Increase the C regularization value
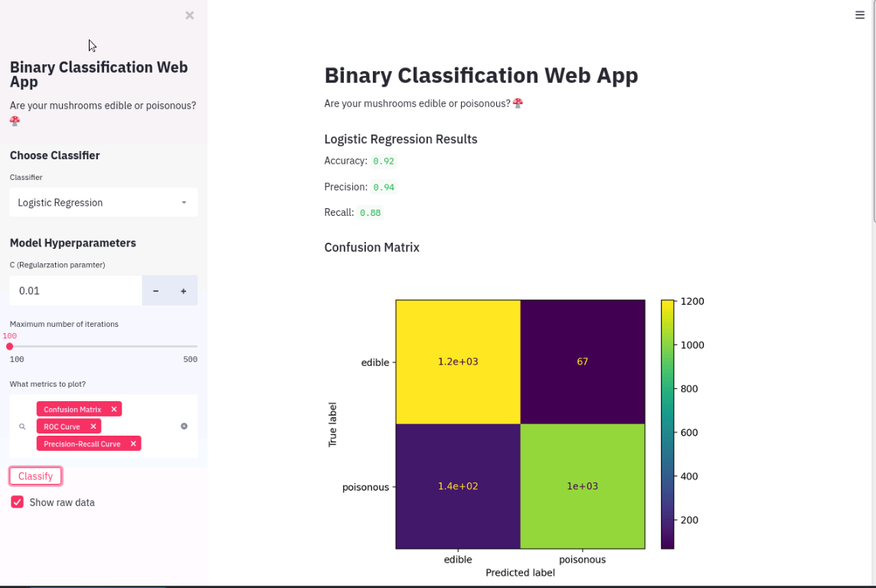 pos(183,291)
